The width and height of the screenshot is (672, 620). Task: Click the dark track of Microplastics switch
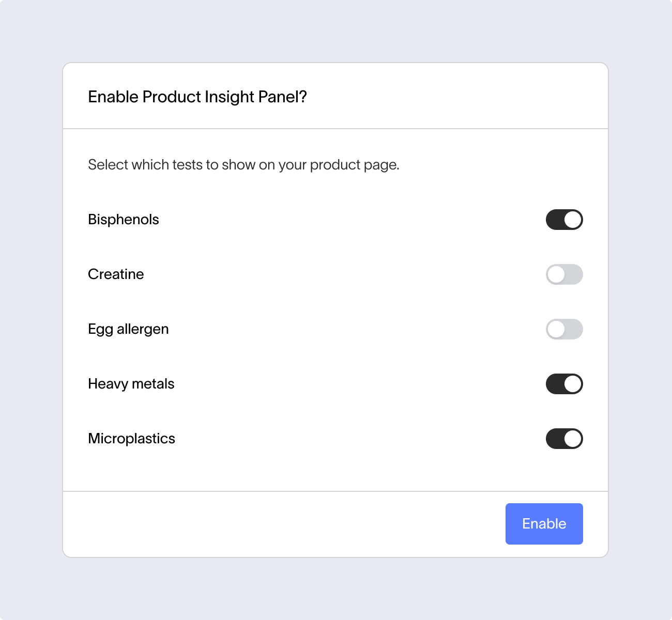(555, 439)
